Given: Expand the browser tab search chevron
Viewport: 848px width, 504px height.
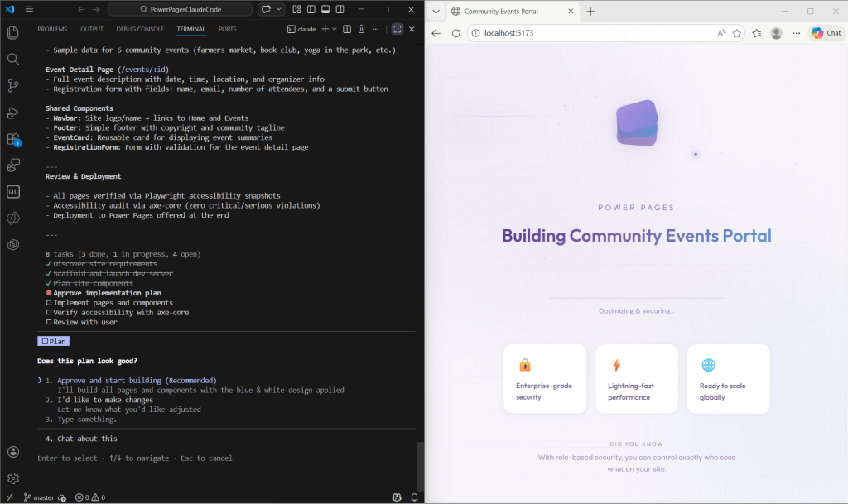Looking at the screenshot, I should (x=436, y=11).
